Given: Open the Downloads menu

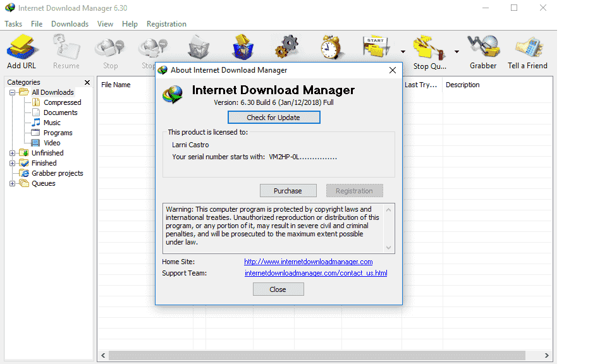Looking at the screenshot, I should click(x=70, y=24).
